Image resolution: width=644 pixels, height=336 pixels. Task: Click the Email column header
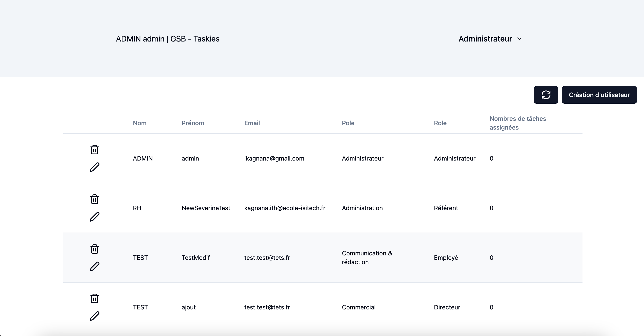point(252,123)
